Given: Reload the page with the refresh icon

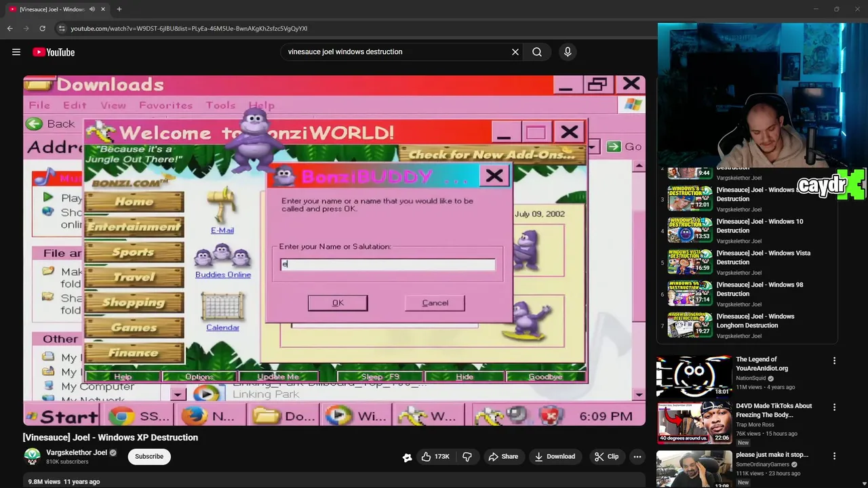Looking at the screenshot, I should click(42, 28).
